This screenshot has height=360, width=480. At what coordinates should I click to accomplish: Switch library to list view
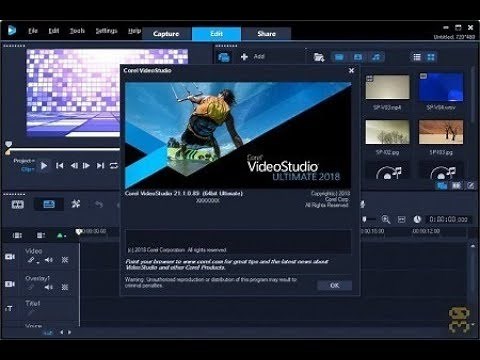pos(417,57)
